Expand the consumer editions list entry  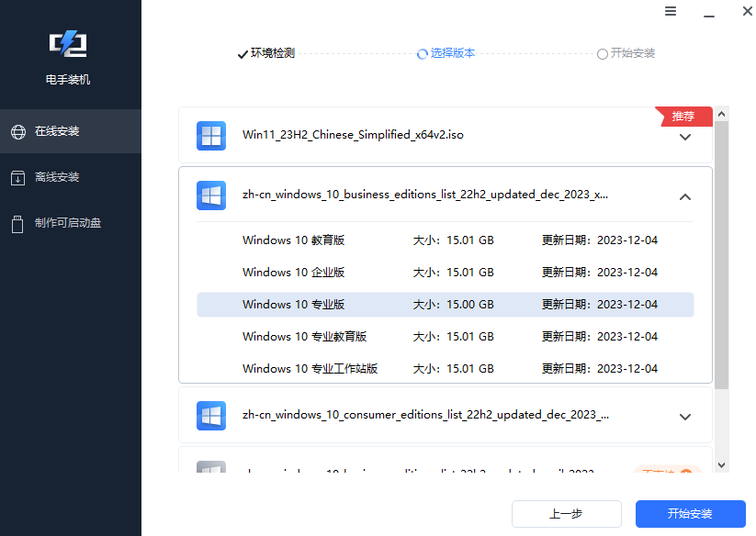pyautogui.click(x=685, y=416)
